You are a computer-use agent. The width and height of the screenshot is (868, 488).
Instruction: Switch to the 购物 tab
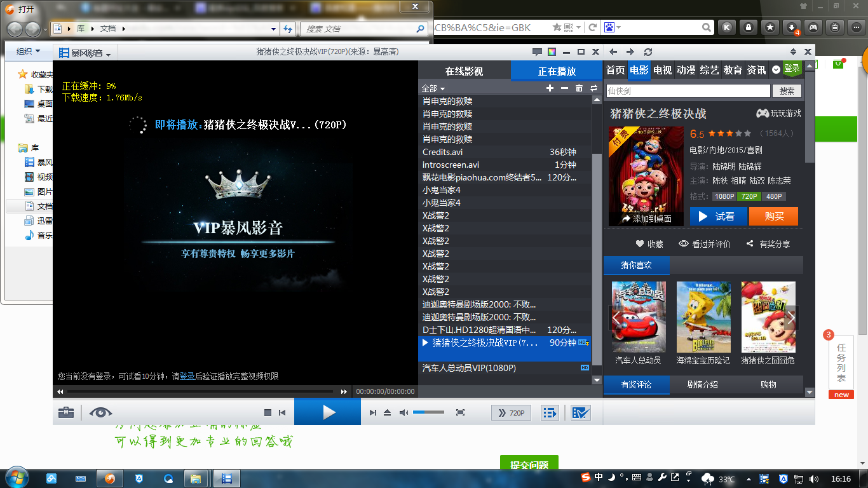click(x=768, y=384)
